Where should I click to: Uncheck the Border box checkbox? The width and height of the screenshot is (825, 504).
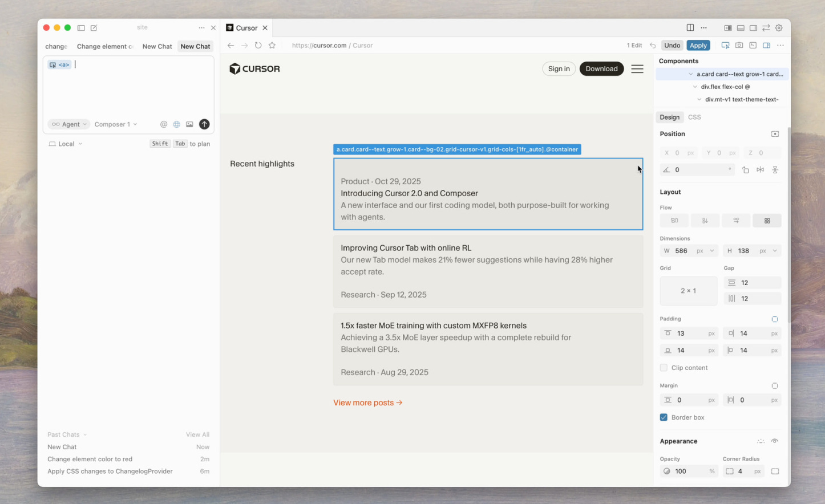click(x=664, y=417)
